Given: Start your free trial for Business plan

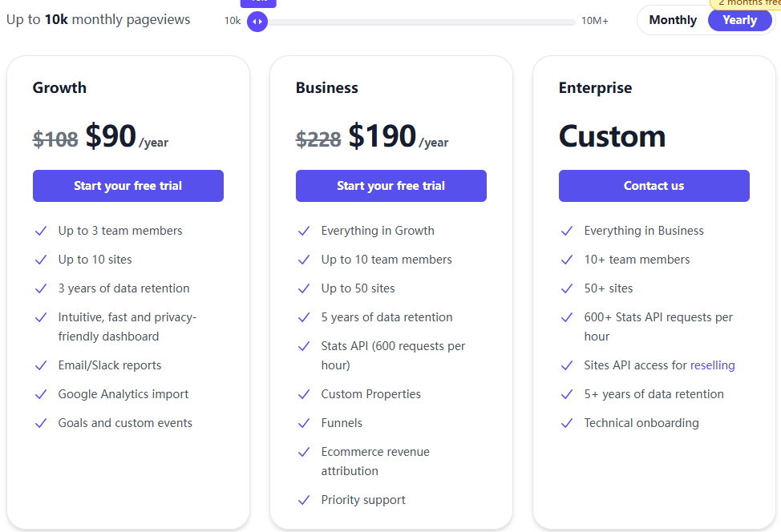Looking at the screenshot, I should [391, 186].
